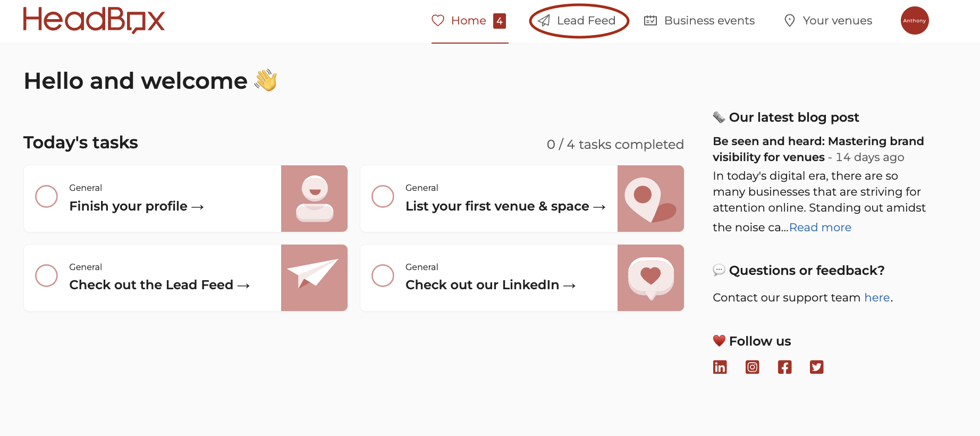Click the map pin image on venue task

[x=650, y=198]
